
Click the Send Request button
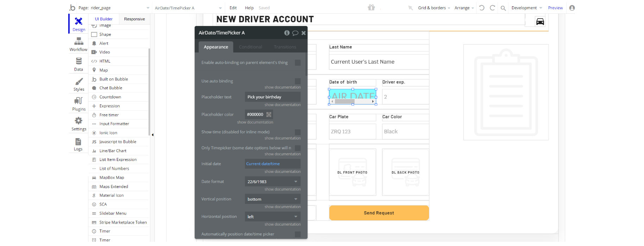pyautogui.click(x=379, y=213)
